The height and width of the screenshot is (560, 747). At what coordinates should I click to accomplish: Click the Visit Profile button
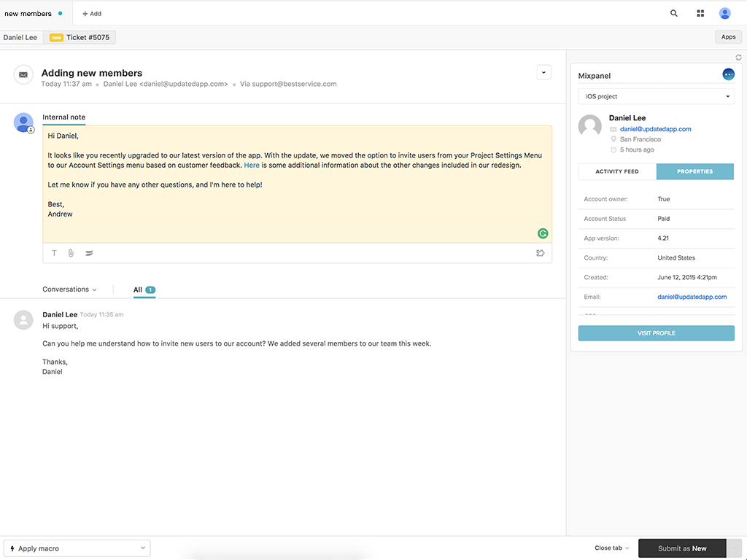[656, 333]
